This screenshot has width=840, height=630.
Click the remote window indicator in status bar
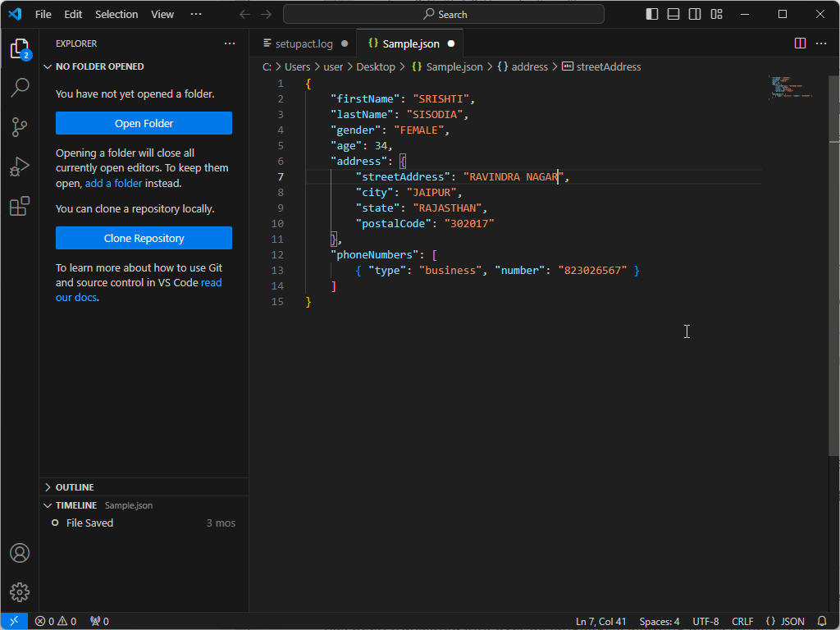(x=14, y=621)
